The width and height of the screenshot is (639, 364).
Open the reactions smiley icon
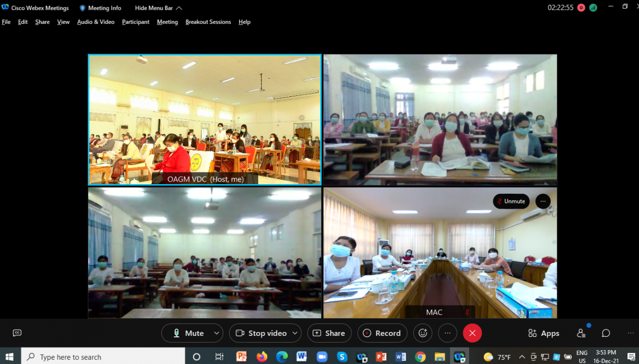coord(423,333)
